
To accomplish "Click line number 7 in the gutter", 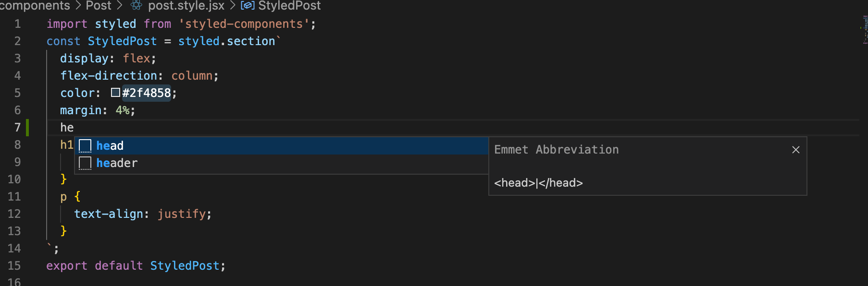I will [x=17, y=127].
